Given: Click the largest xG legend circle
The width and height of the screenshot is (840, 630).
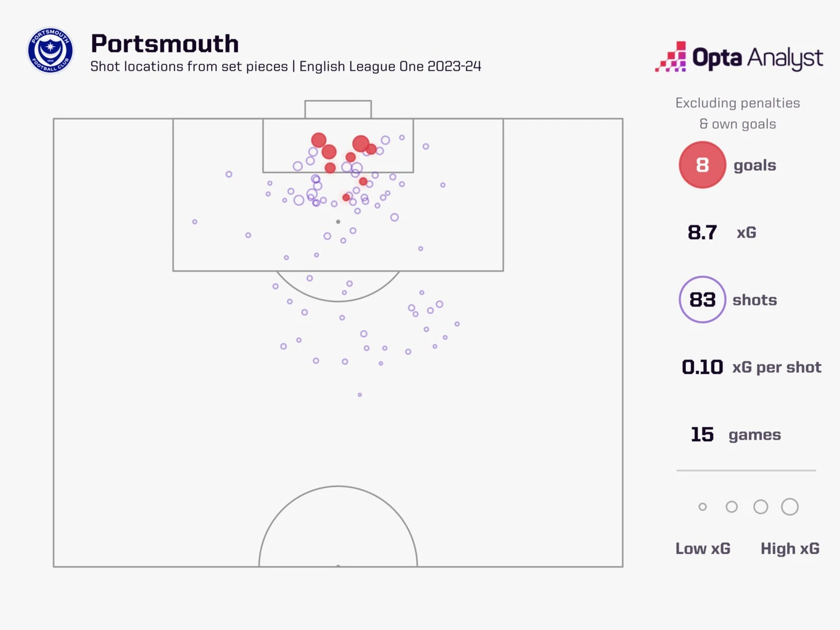Looking at the screenshot, I should (x=789, y=507).
